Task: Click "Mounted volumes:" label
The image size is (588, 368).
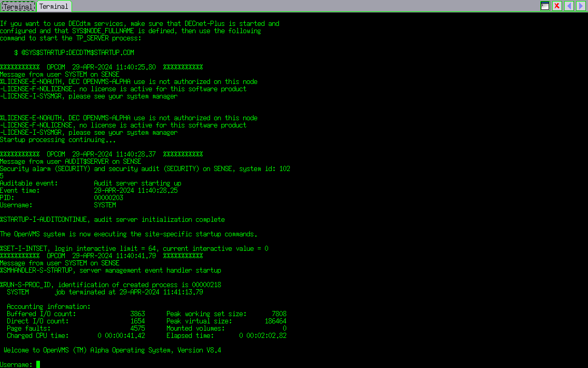Action: point(195,328)
